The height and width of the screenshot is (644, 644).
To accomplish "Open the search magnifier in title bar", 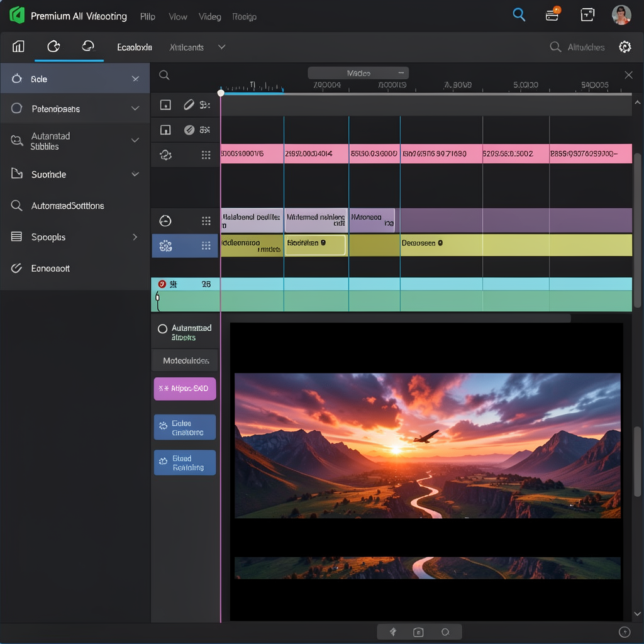I will pos(519,15).
